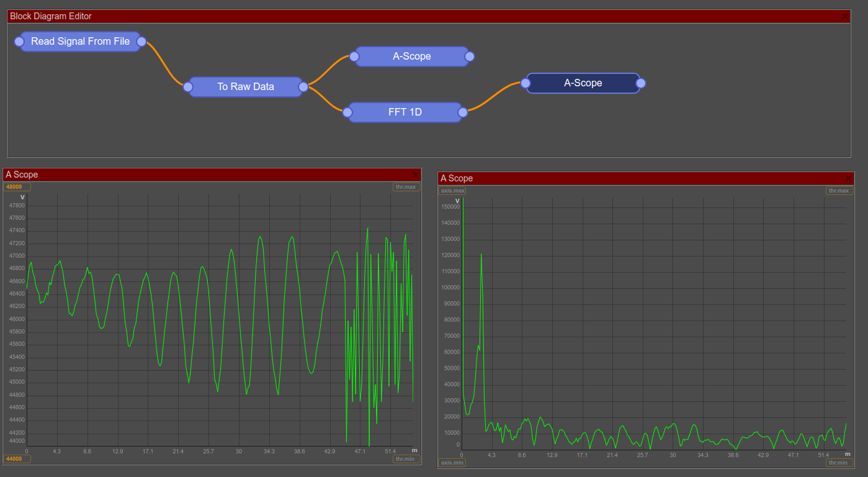The image size is (868, 477).
Task: Select the FFT 1D block
Action: pyautogui.click(x=405, y=112)
